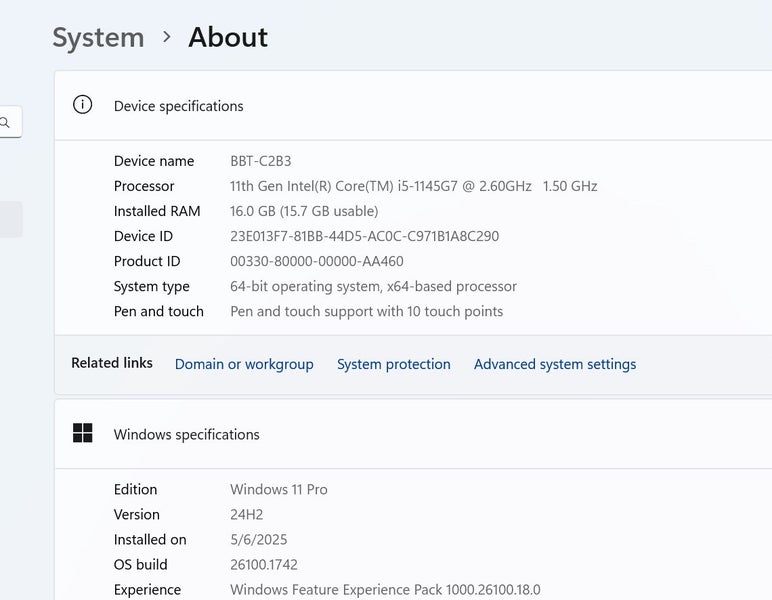Click the Product ID value
The height and width of the screenshot is (600, 772).
coord(317,261)
